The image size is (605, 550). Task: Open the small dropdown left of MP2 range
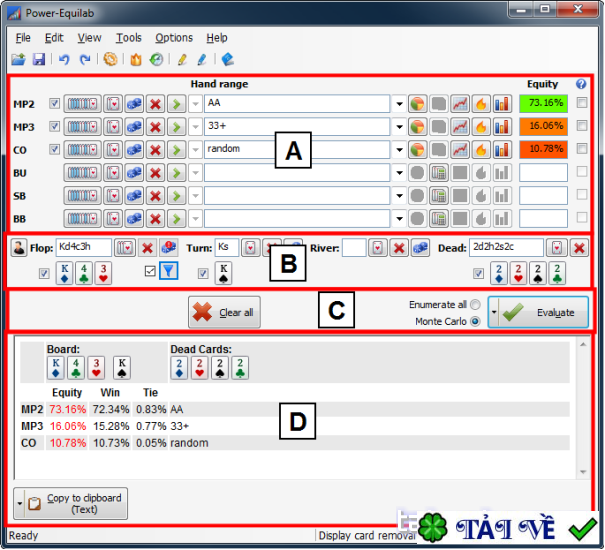[x=196, y=104]
